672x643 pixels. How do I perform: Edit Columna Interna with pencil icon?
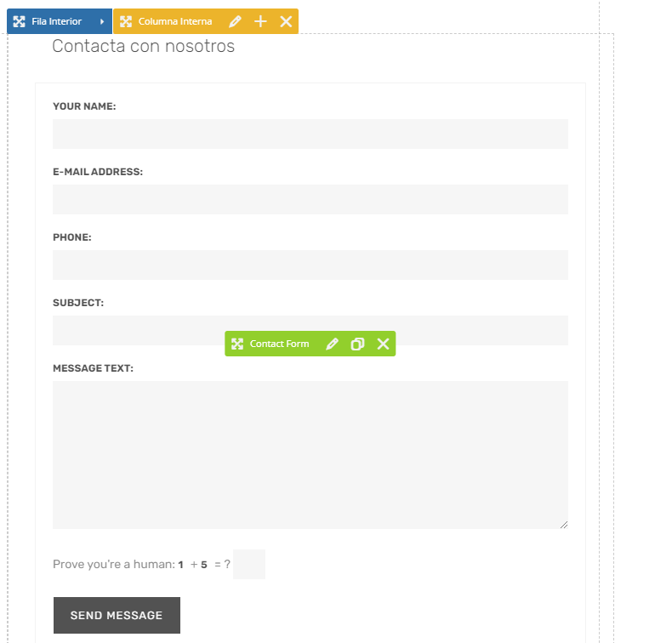click(x=235, y=21)
